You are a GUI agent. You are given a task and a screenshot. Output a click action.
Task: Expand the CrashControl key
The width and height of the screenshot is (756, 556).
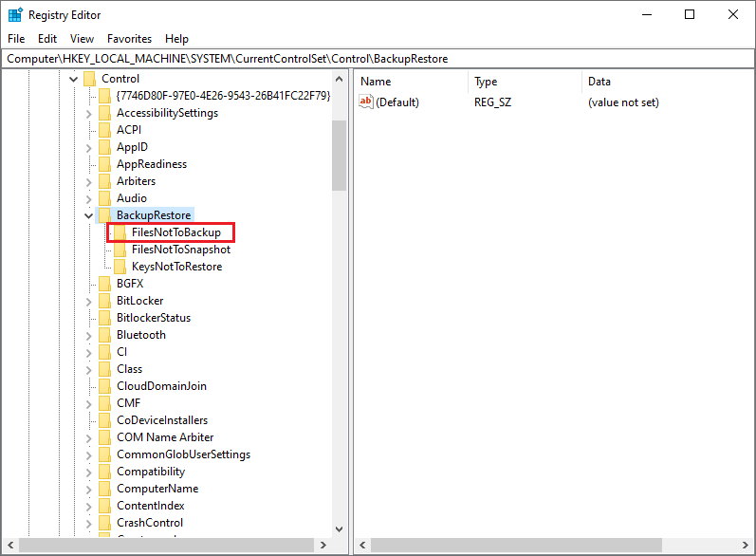point(89,524)
